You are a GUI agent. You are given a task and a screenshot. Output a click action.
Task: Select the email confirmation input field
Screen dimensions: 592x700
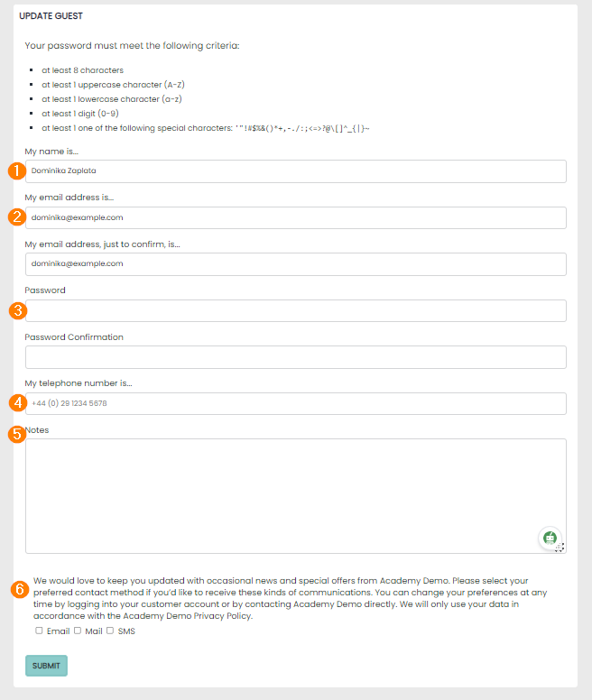click(296, 264)
